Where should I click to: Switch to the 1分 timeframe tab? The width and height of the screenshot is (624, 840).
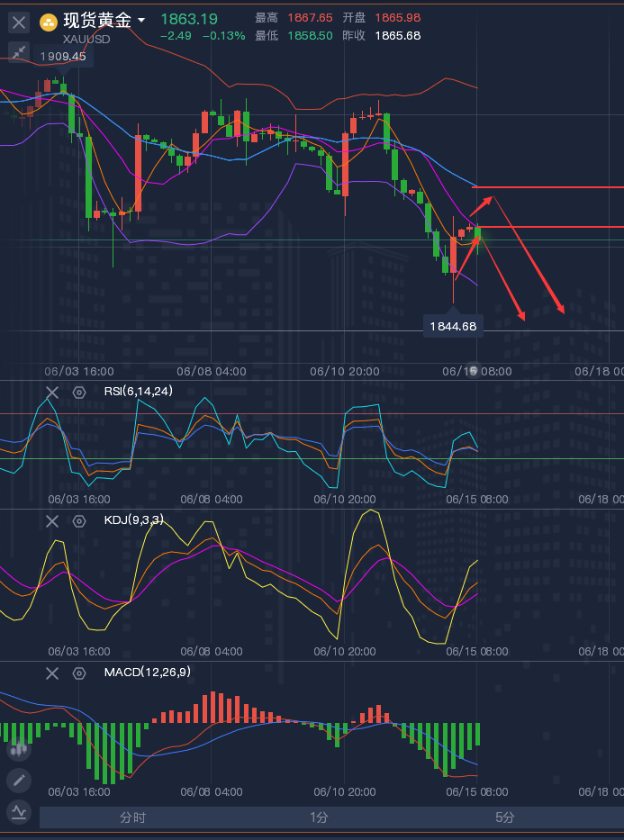pyautogui.click(x=319, y=817)
